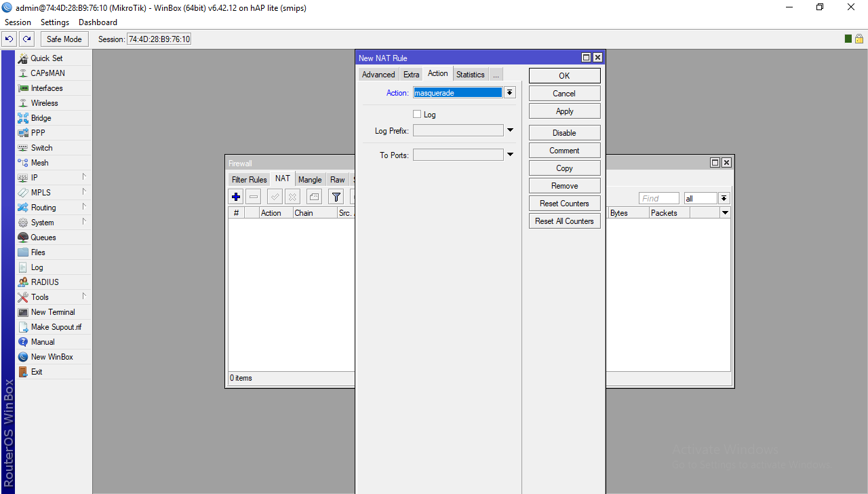Select the Action tab

tap(438, 74)
